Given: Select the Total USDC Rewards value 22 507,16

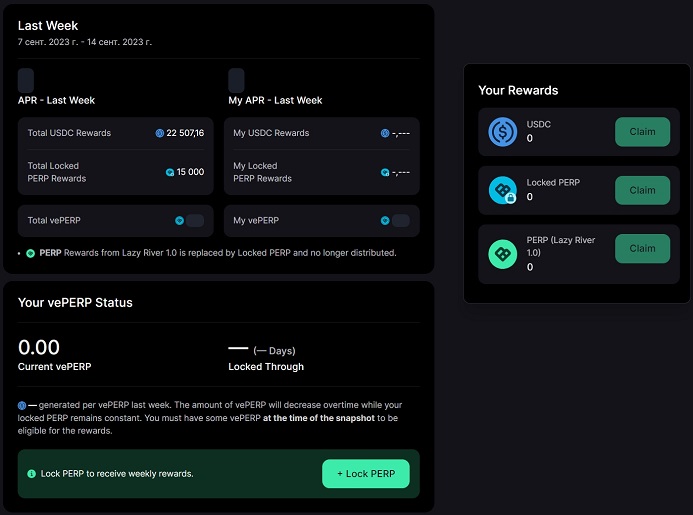Looking at the screenshot, I should (186, 133).
